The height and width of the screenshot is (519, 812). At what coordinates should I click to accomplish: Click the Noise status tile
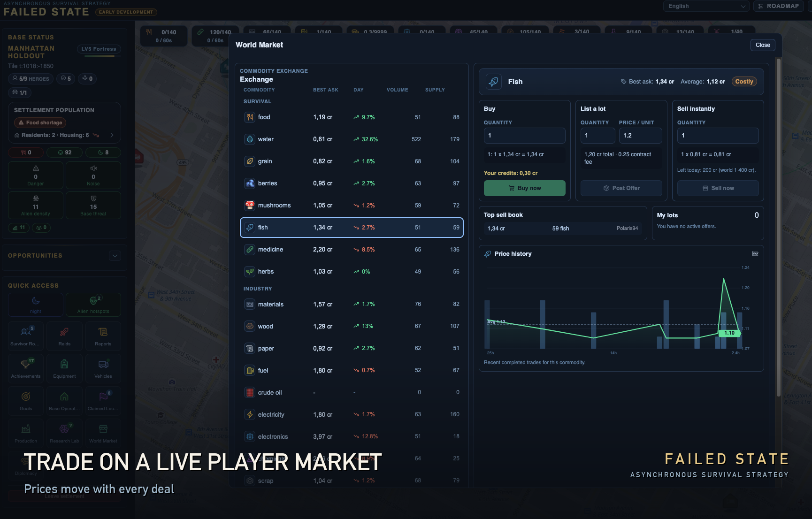[x=93, y=176]
